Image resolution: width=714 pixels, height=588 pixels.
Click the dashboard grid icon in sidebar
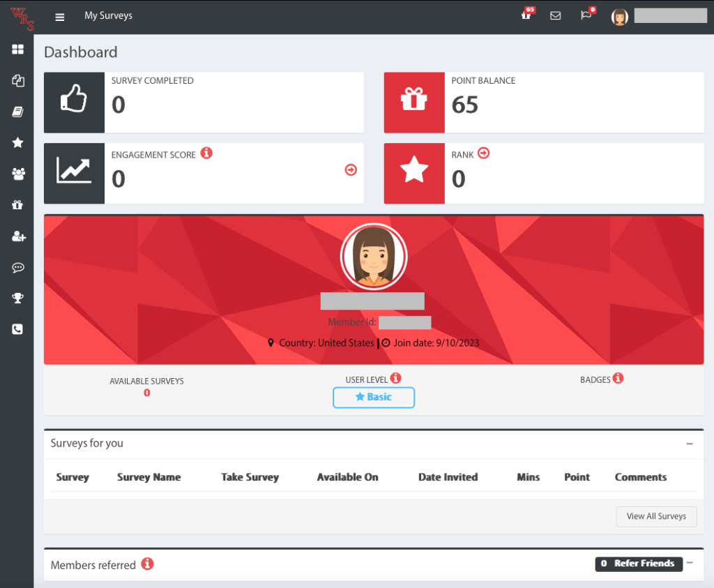coord(17,50)
